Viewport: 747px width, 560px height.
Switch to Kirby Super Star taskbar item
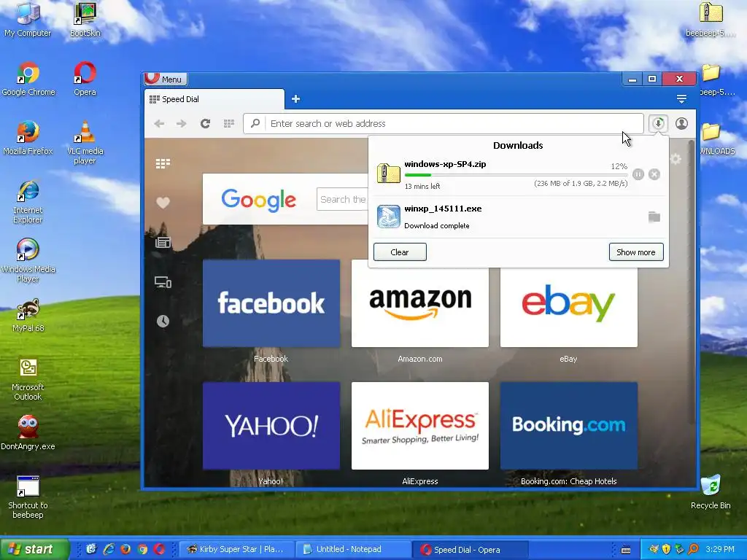click(x=237, y=549)
